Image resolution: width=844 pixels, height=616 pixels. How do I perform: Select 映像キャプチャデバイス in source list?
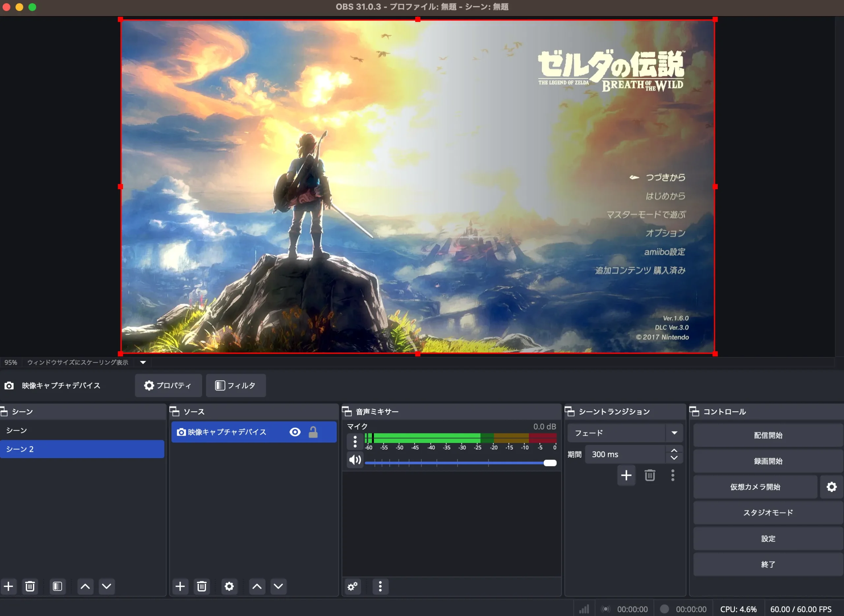tap(254, 432)
